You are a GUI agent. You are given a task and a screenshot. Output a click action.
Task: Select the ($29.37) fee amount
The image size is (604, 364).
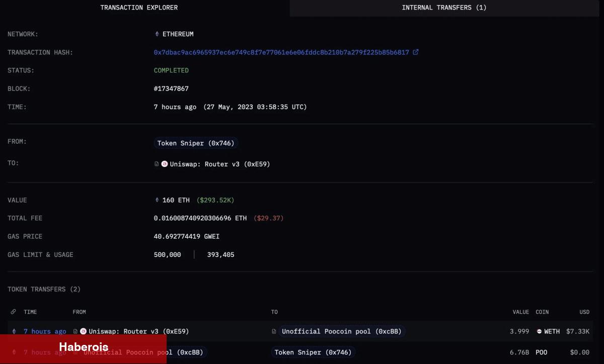point(270,218)
